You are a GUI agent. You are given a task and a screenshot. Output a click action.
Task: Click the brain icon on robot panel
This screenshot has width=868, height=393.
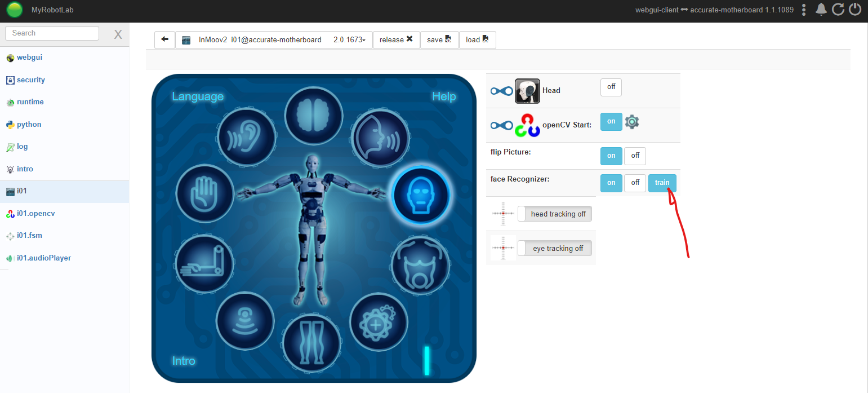(314, 115)
